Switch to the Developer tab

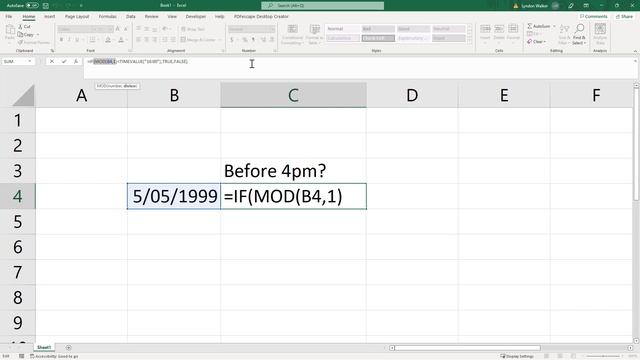tap(196, 17)
